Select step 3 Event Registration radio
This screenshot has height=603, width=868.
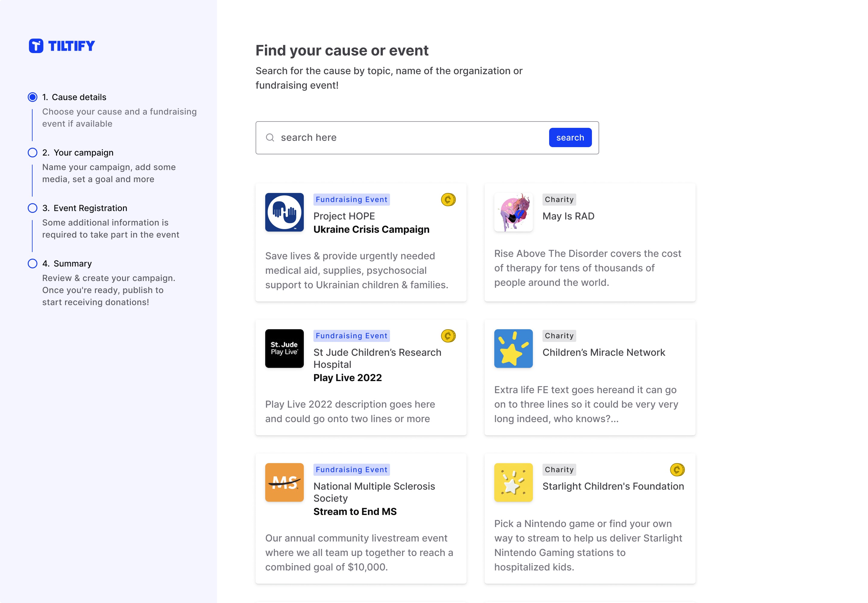[x=33, y=208]
